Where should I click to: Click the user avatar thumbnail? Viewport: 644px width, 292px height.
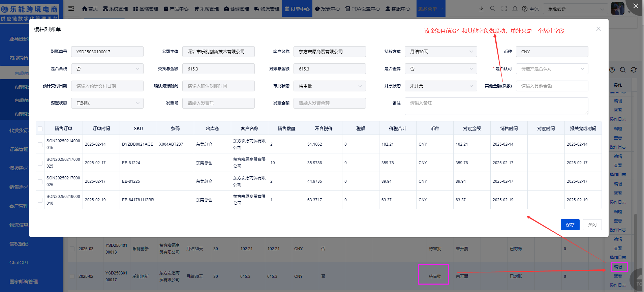coord(618,8)
